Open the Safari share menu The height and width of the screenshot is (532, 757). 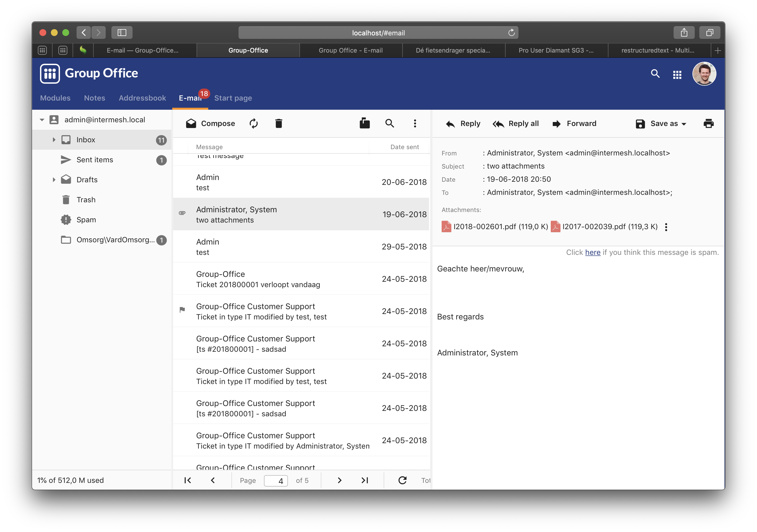pos(684,33)
